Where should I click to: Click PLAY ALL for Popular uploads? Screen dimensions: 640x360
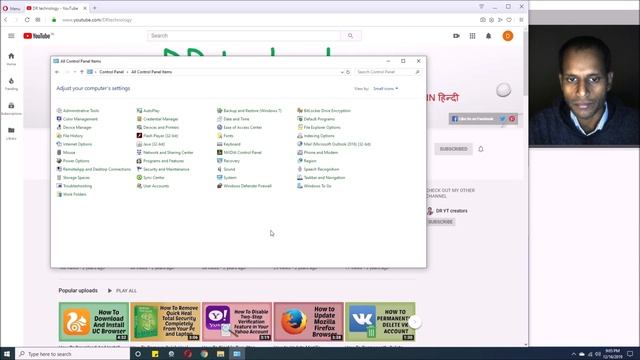(122, 291)
